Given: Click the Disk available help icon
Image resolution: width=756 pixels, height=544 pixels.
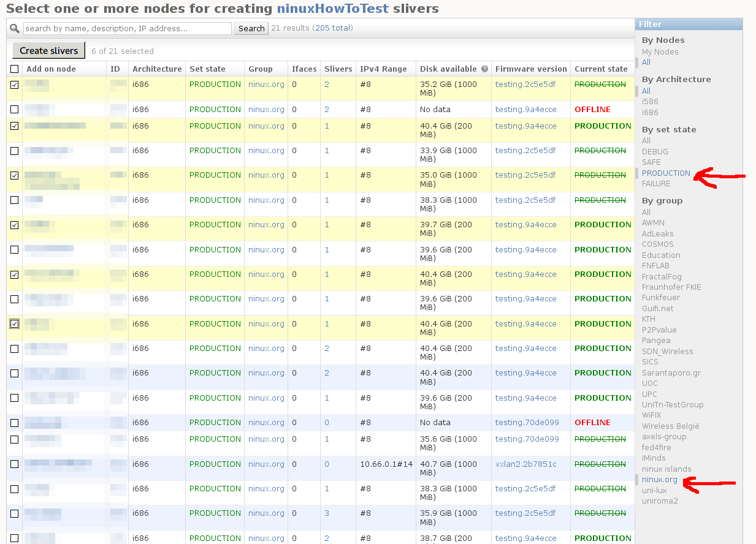Looking at the screenshot, I should (x=484, y=69).
